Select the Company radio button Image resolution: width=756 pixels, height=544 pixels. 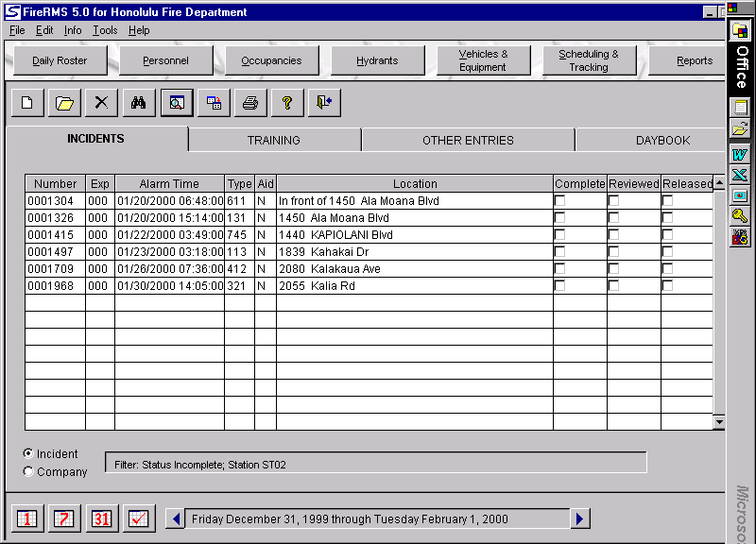pyautogui.click(x=28, y=471)
